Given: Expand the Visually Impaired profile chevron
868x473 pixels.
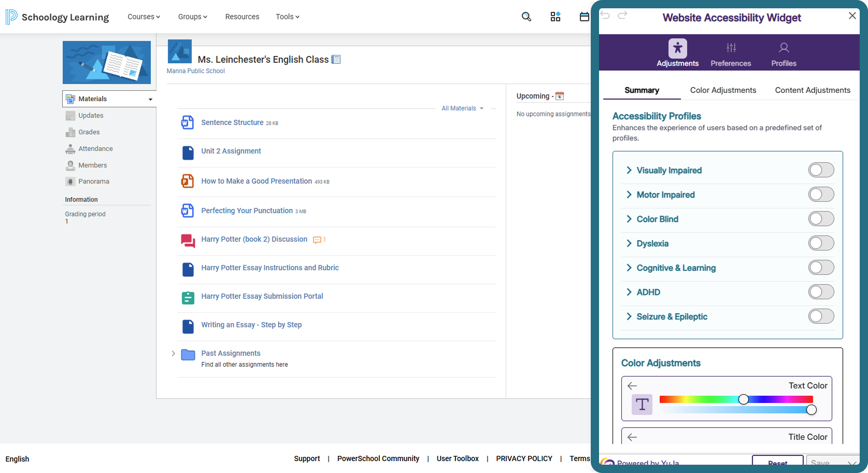Looking at the screenshot, I should point(629,170).
